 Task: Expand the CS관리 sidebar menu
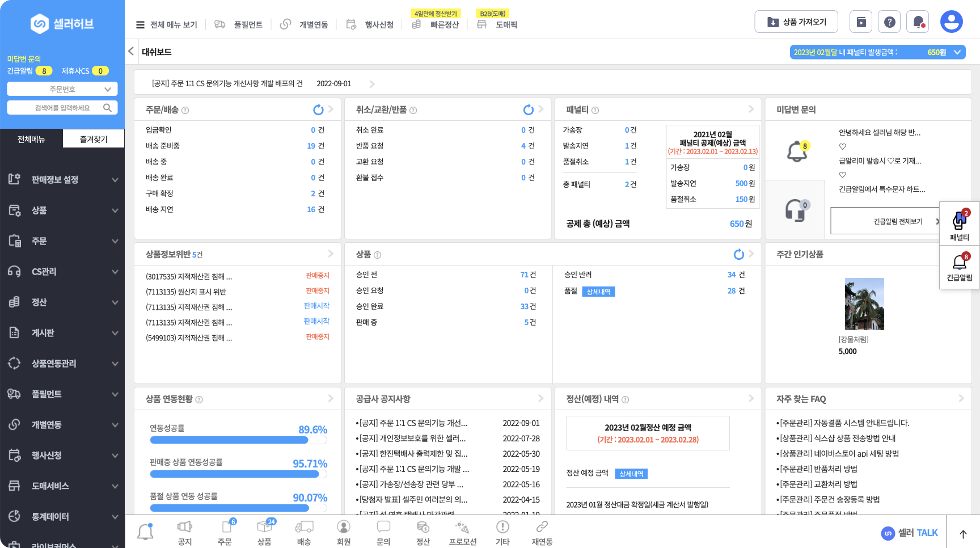click(62, 272)
